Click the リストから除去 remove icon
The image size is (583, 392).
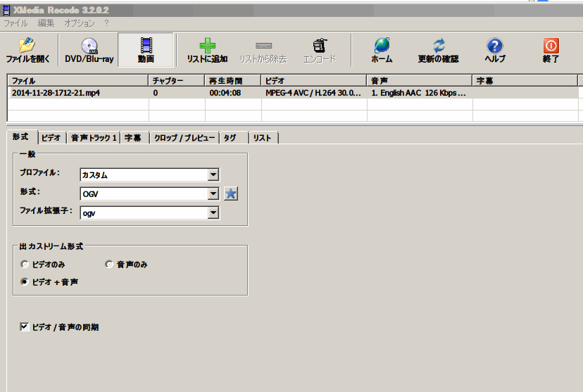pos(263,50)
